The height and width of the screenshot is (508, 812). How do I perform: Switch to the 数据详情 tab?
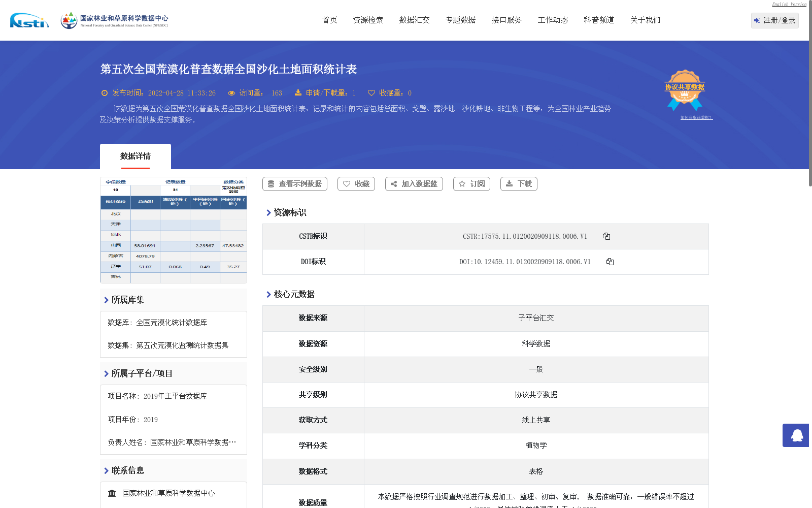[135, 156]
